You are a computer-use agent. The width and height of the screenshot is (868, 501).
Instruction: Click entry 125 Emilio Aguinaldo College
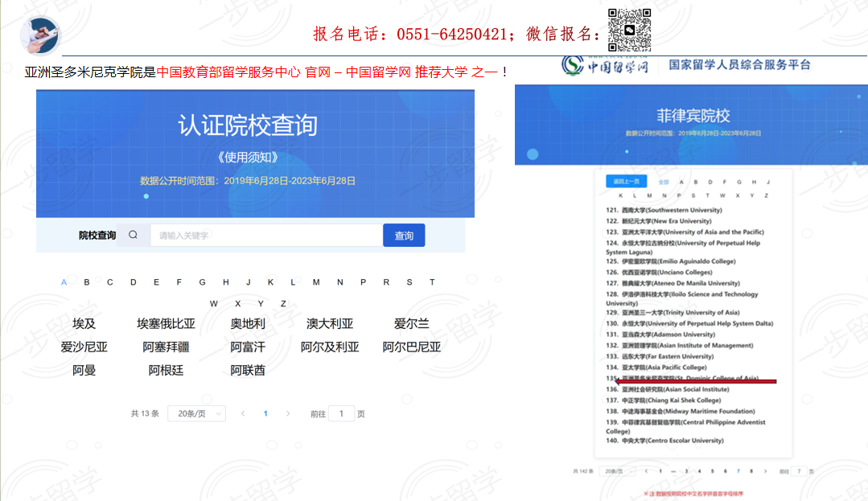[670, 261]
